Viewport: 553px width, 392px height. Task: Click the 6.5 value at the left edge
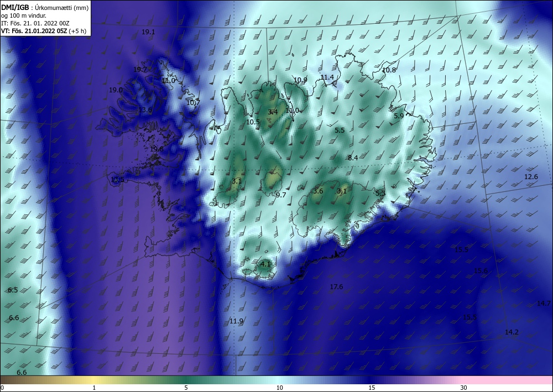coord(13,290)
